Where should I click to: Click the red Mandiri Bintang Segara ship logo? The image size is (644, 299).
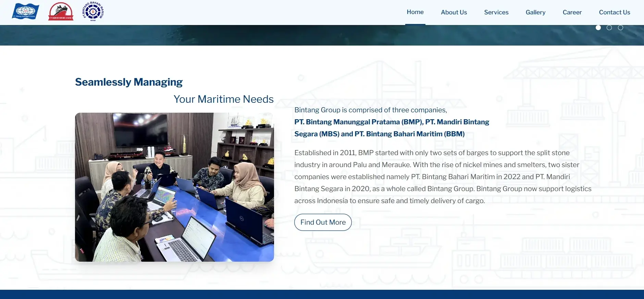pyautogui.click(x=61, y=11)
